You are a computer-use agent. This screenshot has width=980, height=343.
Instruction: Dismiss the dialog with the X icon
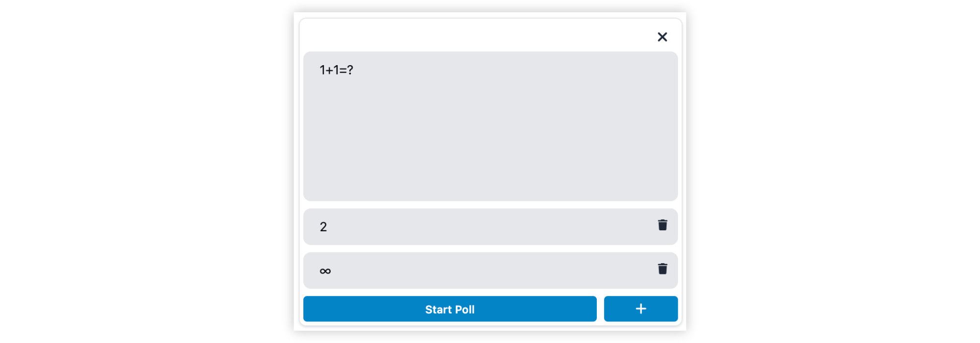[662, 37]
